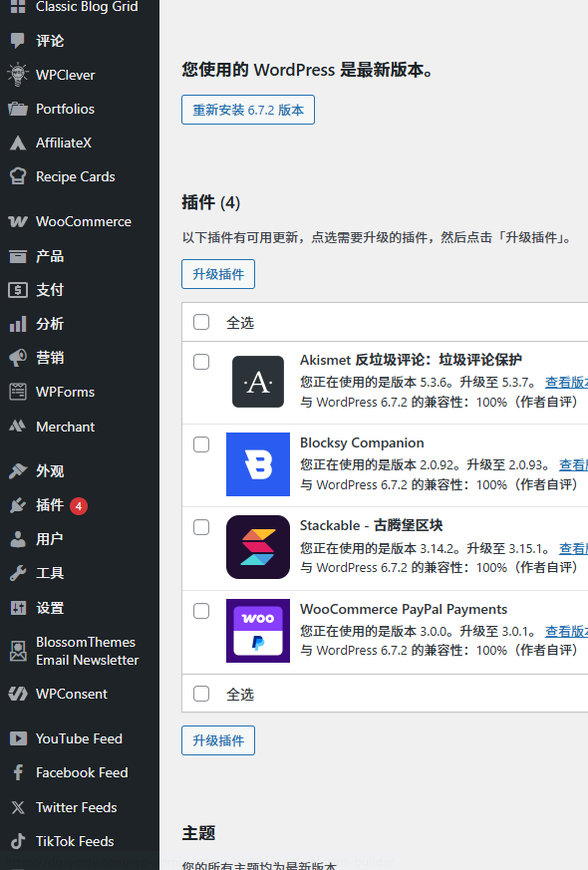
Task: Select the WooCommerce PayPal Payments checkbox
Action: (x=201, y=611)
